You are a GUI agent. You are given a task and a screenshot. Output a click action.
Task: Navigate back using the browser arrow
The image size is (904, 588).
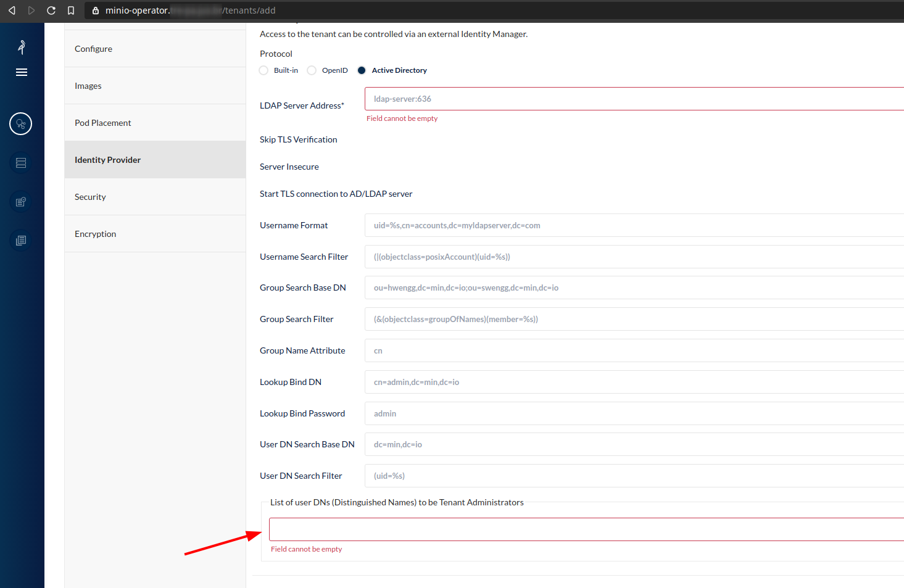[x=11, y=10]
